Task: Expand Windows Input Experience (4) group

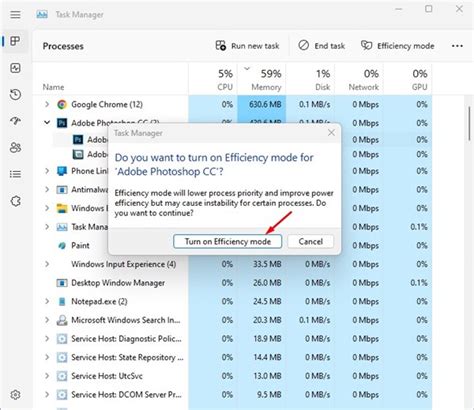Action: [47, 264]
